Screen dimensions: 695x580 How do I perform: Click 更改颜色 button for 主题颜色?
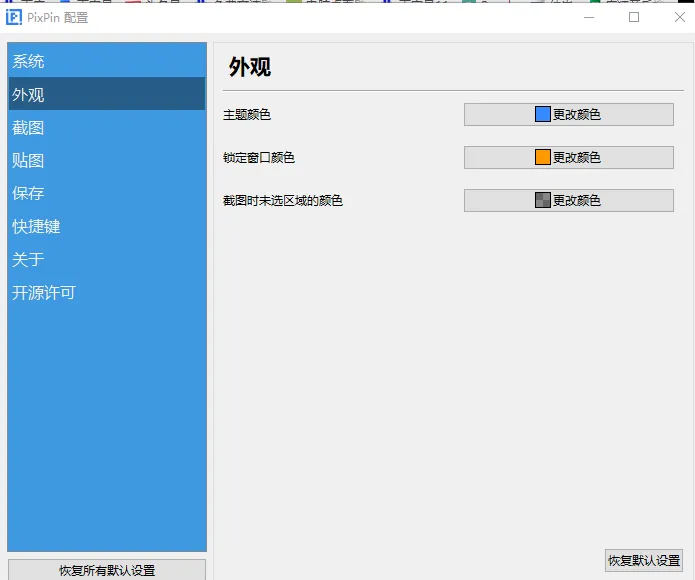pyautogui.click(x=569, y=114)
